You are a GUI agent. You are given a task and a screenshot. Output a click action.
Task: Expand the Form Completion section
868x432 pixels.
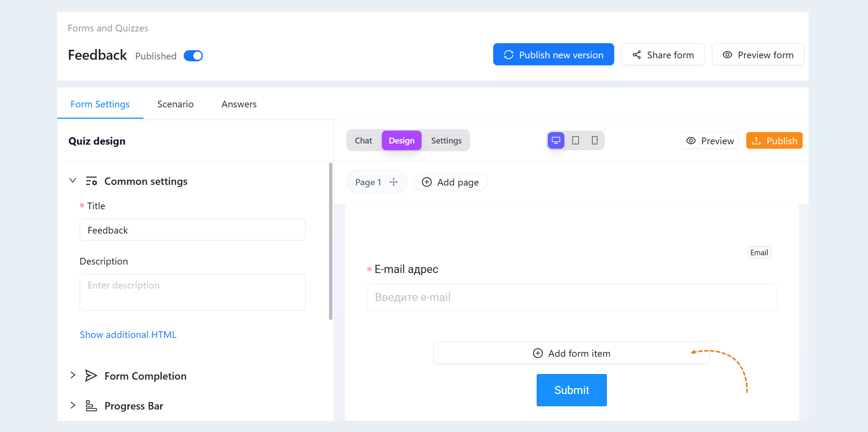[73, 375]
